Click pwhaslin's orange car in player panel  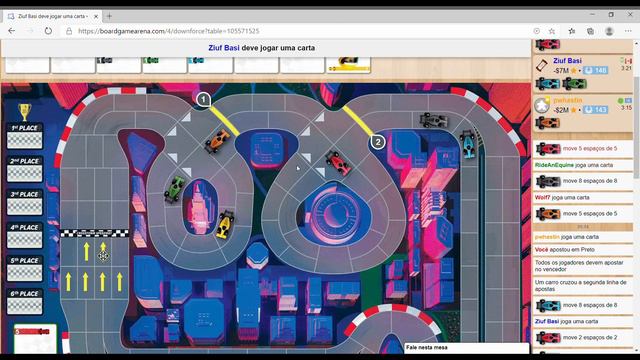[547, 122]
